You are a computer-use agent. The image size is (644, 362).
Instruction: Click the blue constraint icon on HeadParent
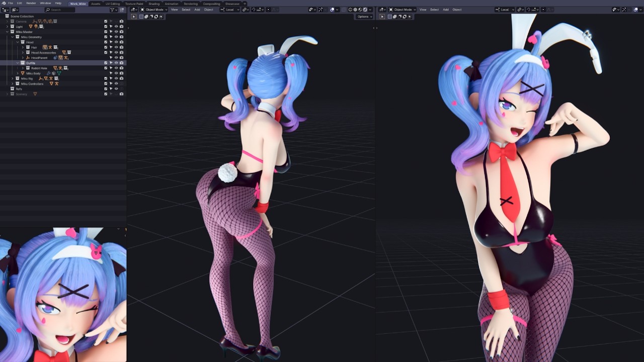[55, 58]
